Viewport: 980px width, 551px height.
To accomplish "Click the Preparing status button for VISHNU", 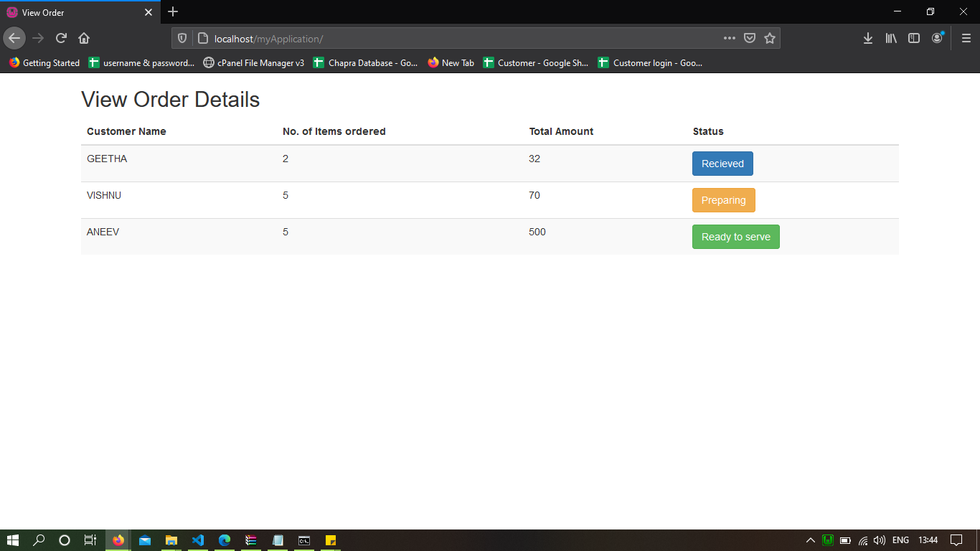I will [723, 200].
